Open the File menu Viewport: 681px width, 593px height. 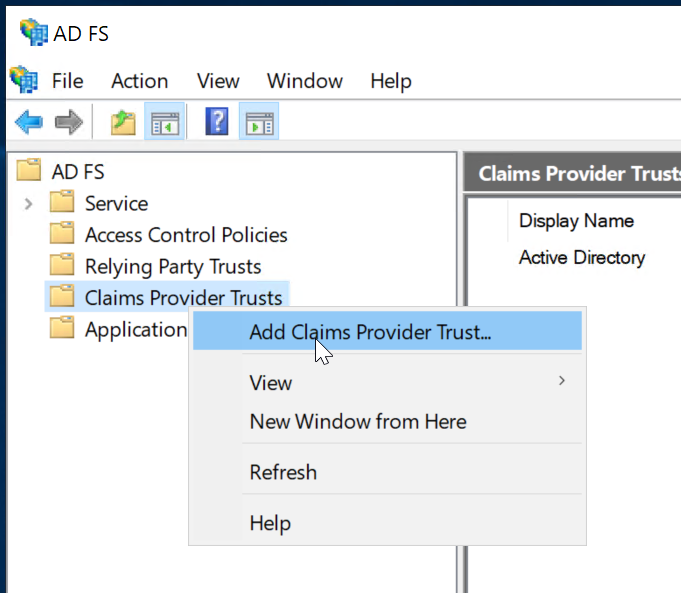pyautogui.click(x=67, y=81)
